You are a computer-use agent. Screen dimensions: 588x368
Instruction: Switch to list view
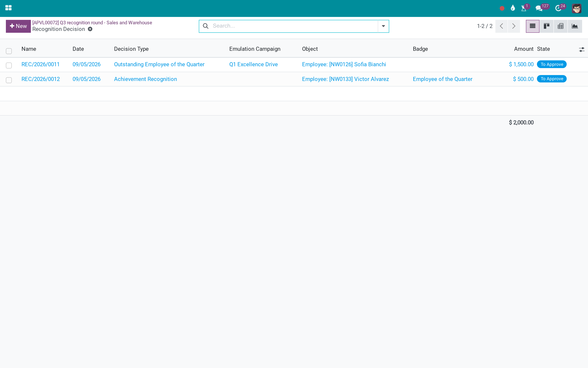click(532, 26)
